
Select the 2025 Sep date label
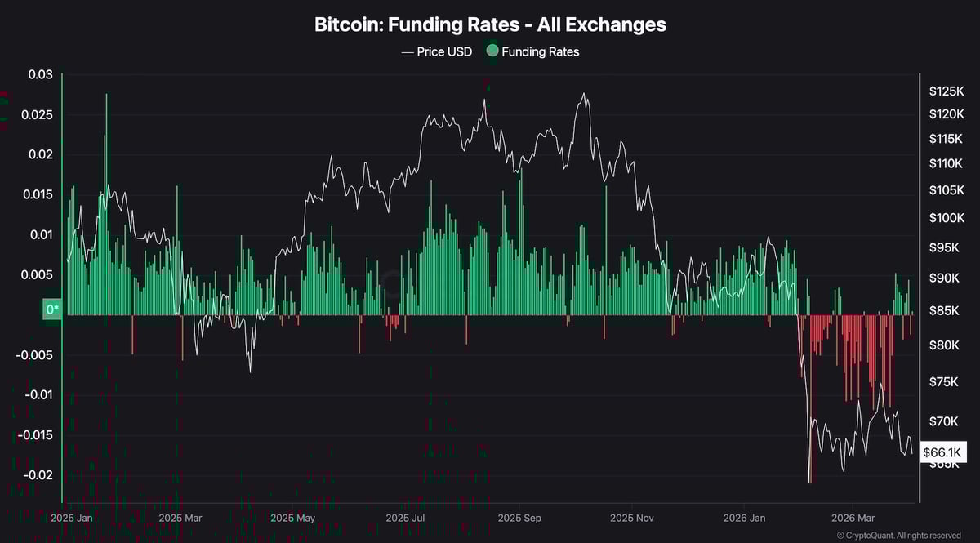pyautogui.click(x=519, y=518)
